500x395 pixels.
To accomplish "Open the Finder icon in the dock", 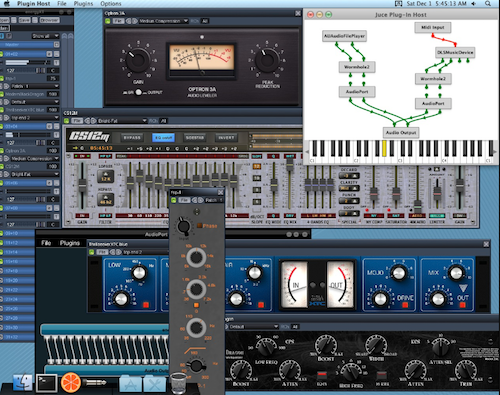I will pyautogui.click(x=23, y=382).
